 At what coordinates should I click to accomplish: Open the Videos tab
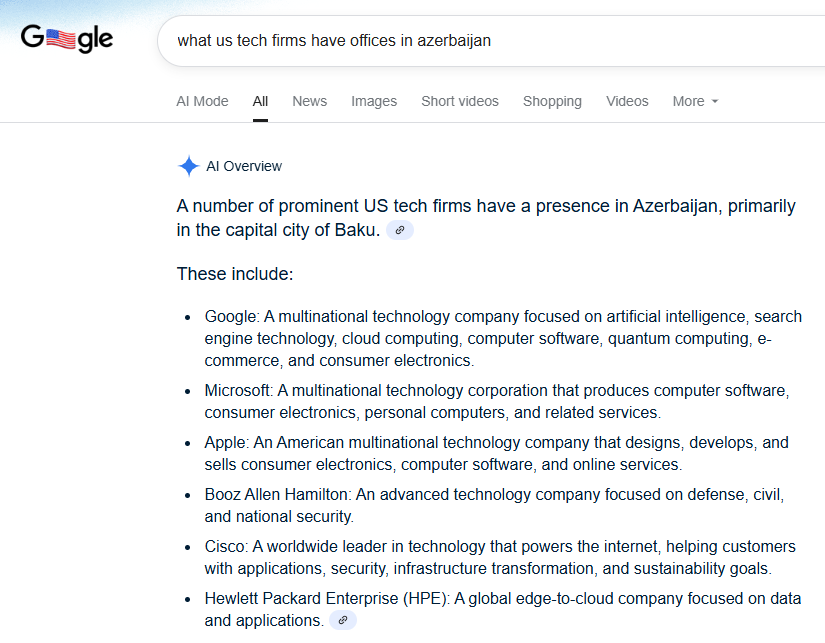click(627, 101)
